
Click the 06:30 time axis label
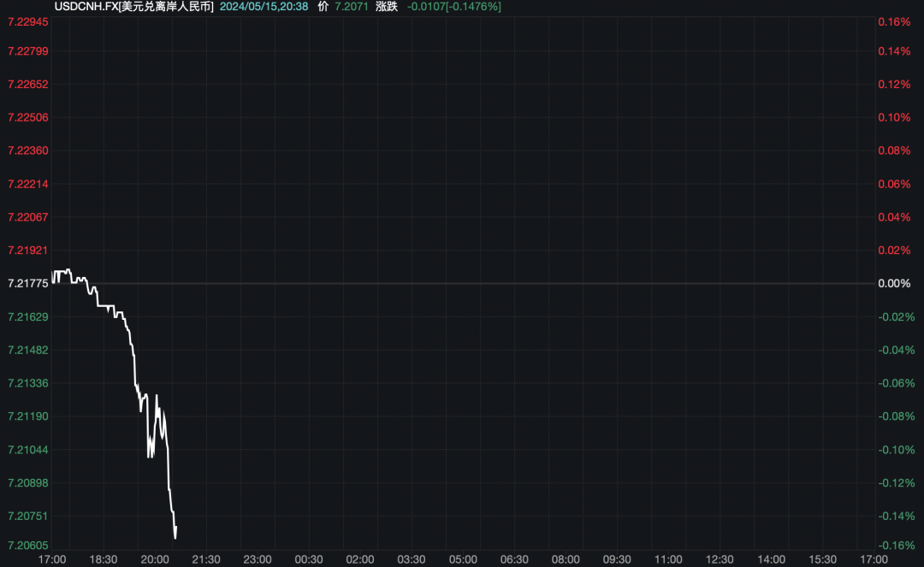(x=514, y=559)
